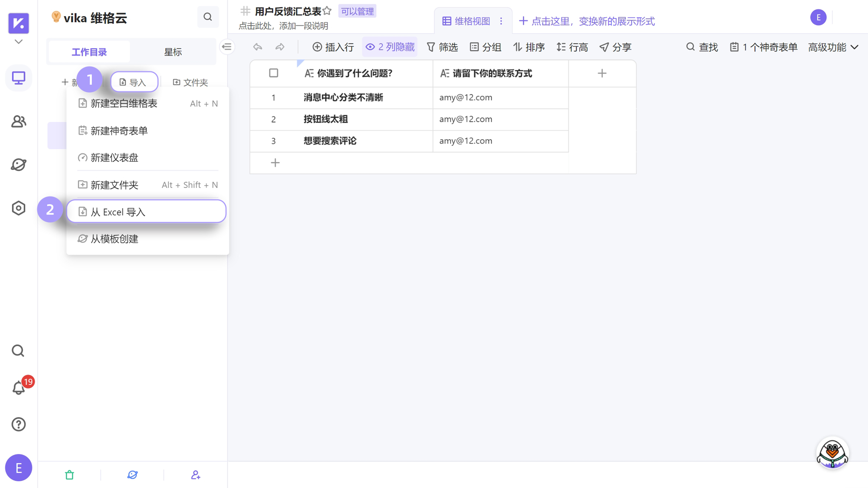868x488 pixels.
Task: Open the 分享 sharing panel
Action: 616,47
